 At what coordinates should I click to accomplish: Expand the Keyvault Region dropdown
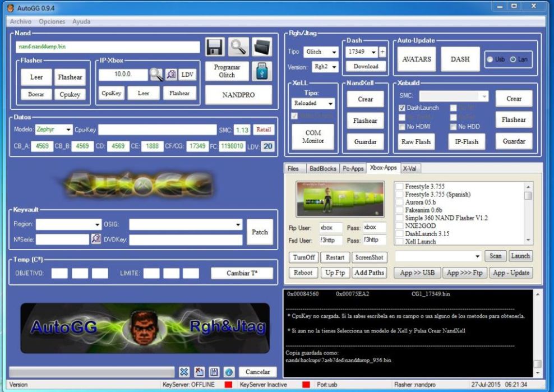coord(68,224)
